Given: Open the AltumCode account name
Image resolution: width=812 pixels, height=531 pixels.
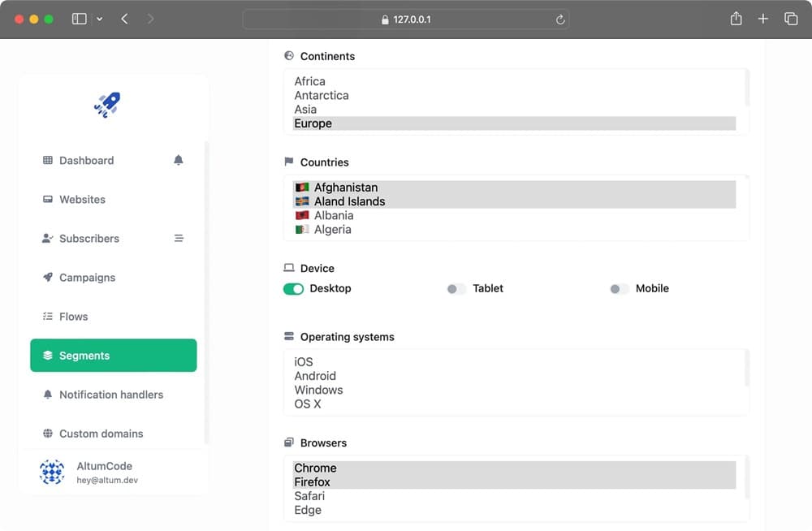Looking at the screenshot, I should point(104,466).
